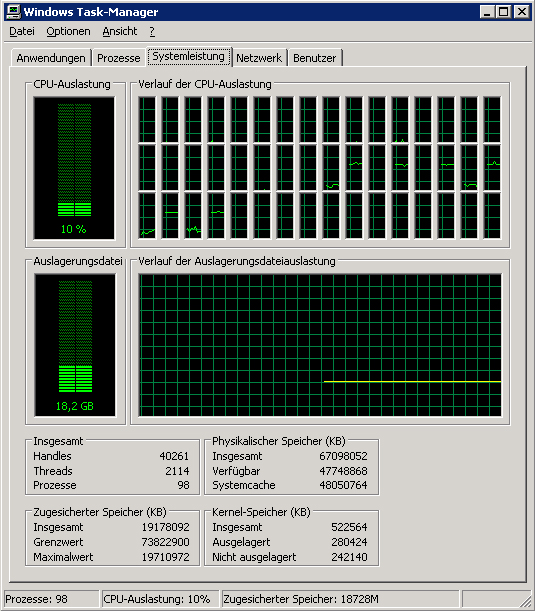Maximize the Task-Manager window
This screenshot has height=611, width=535.
coord(503,12)
